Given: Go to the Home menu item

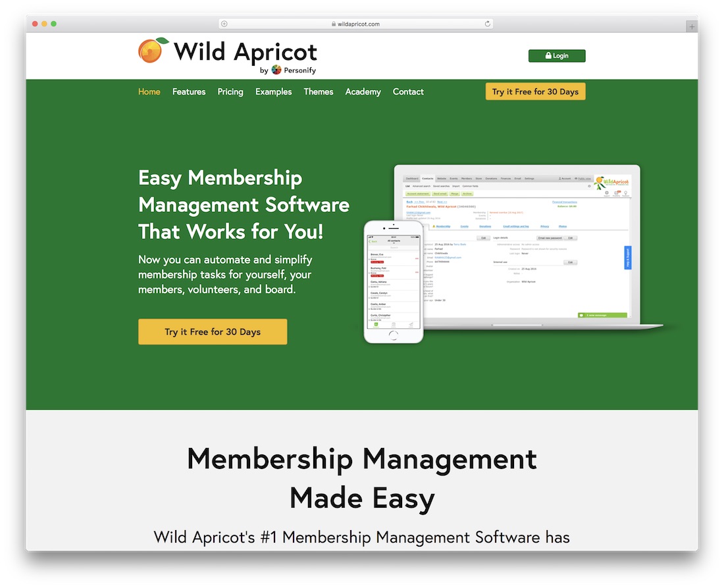Looking at the screenshot, I should click(x=149, y=91).
